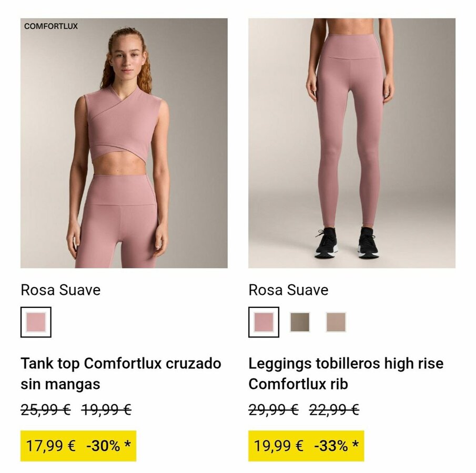
Task: Click the -30% discount badge
Action: coord(103,446)
